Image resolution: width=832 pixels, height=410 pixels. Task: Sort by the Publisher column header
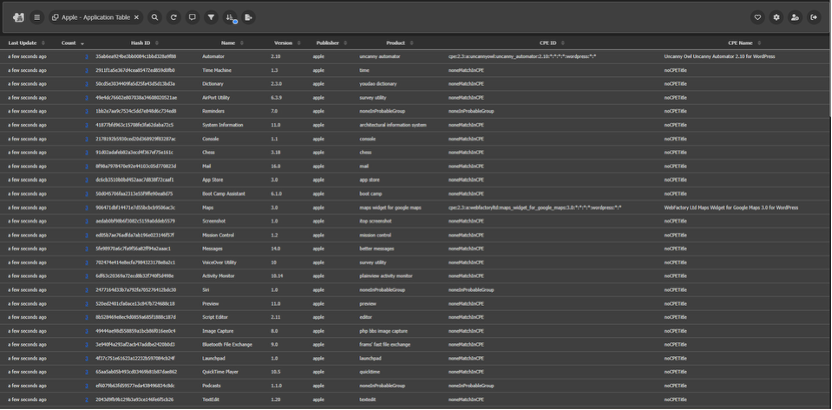[x=327, y=43]
